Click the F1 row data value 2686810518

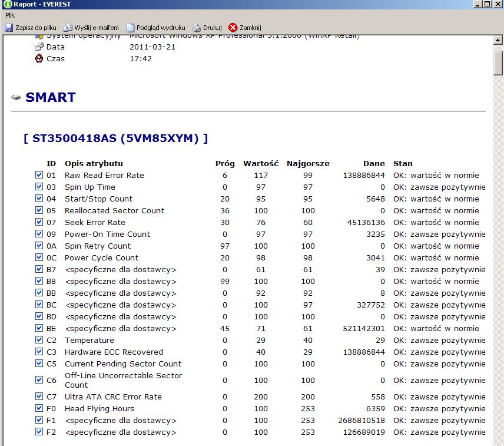click(362, 420)
